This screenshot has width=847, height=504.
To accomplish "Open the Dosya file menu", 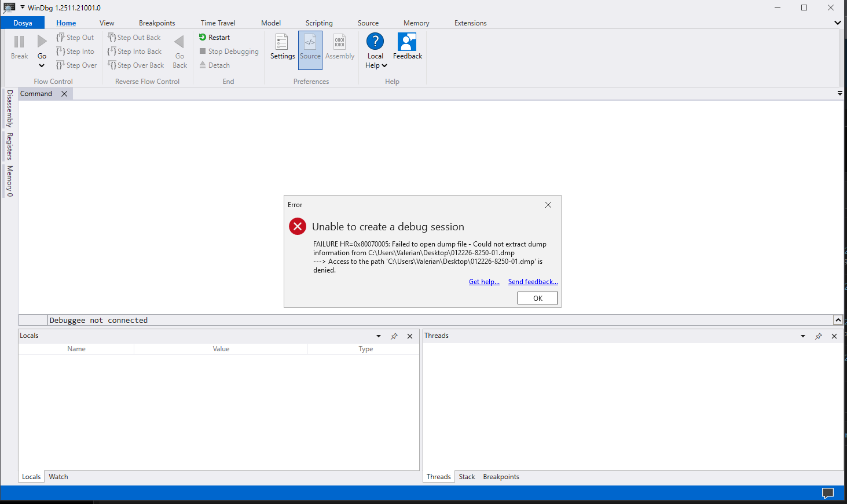I will point(23,23).
